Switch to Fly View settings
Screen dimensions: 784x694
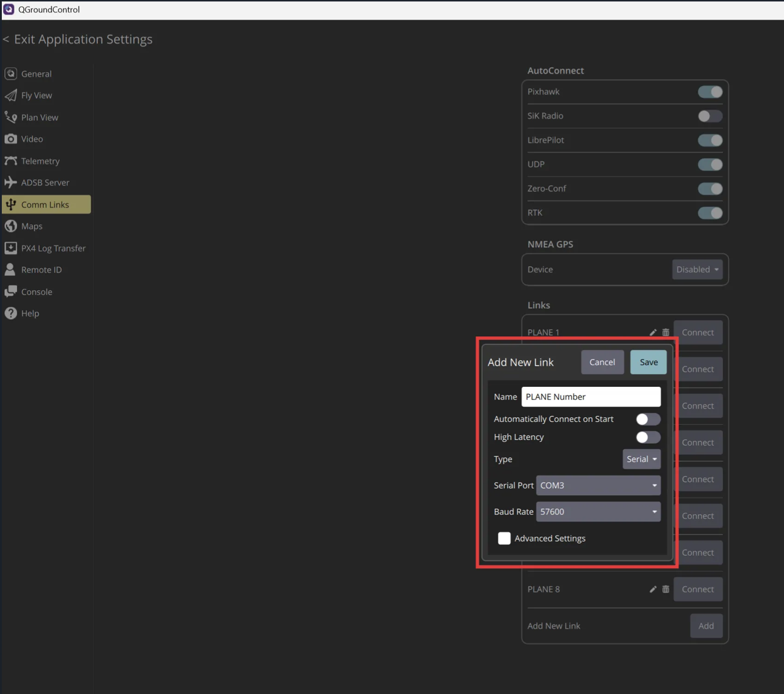tap(47, 96)
